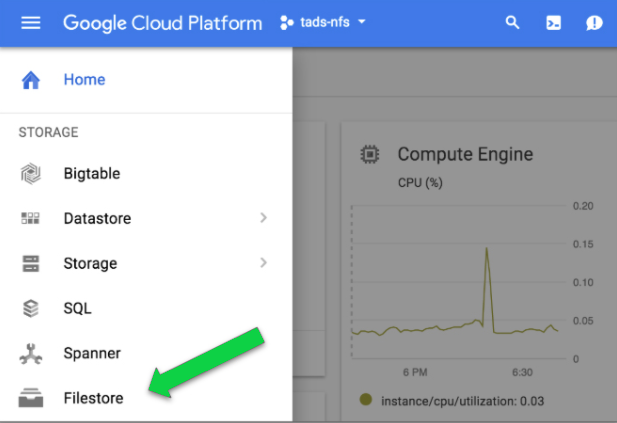Expand the Storage submenu arrow

[263, 263]
